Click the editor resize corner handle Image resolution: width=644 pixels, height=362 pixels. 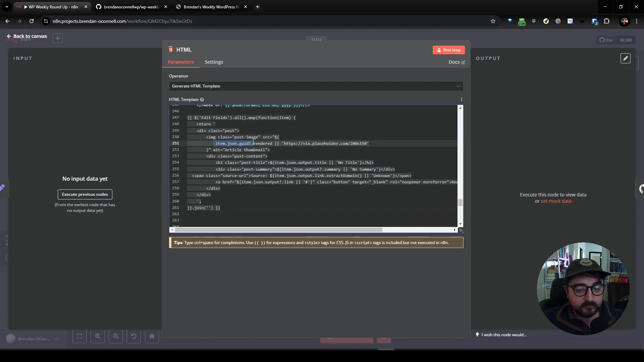coord(461,230)
